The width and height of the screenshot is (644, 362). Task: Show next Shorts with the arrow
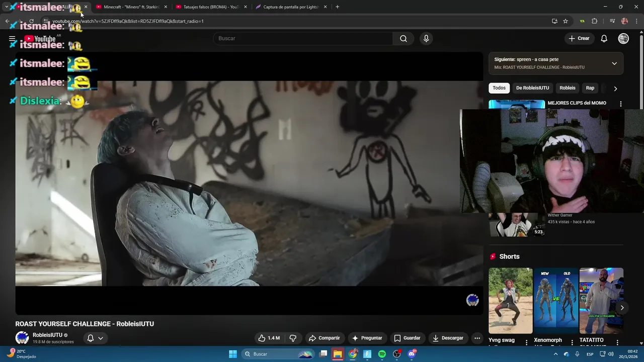coord(622,308)
